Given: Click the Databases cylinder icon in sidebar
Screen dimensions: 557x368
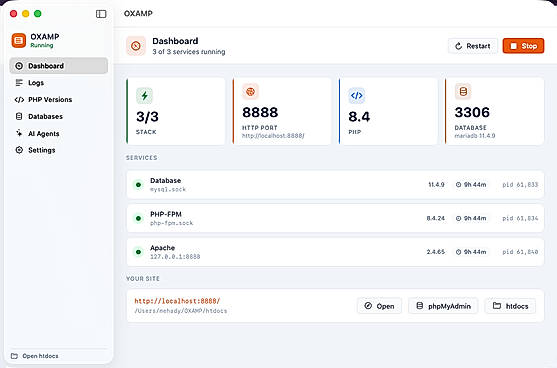Looking at the screenshot, I should point(19,116).
